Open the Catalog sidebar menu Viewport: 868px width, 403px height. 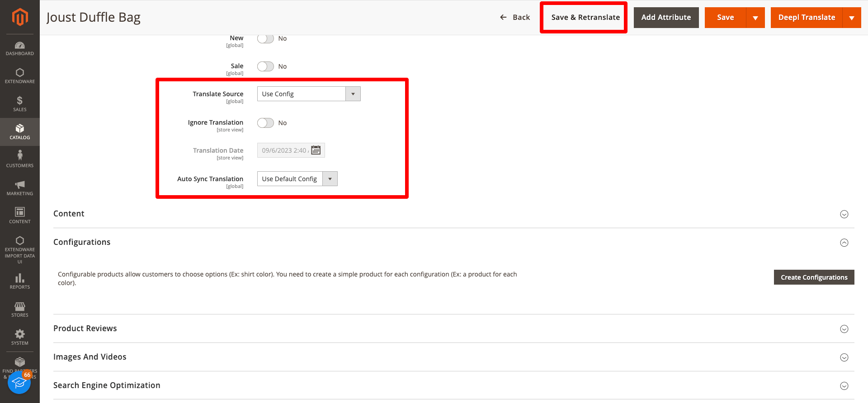(20, 132)
